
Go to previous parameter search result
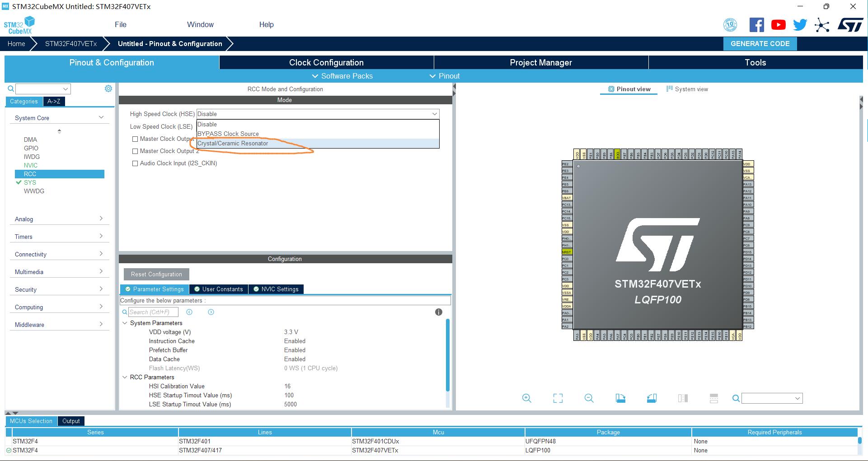click(189, 312)
